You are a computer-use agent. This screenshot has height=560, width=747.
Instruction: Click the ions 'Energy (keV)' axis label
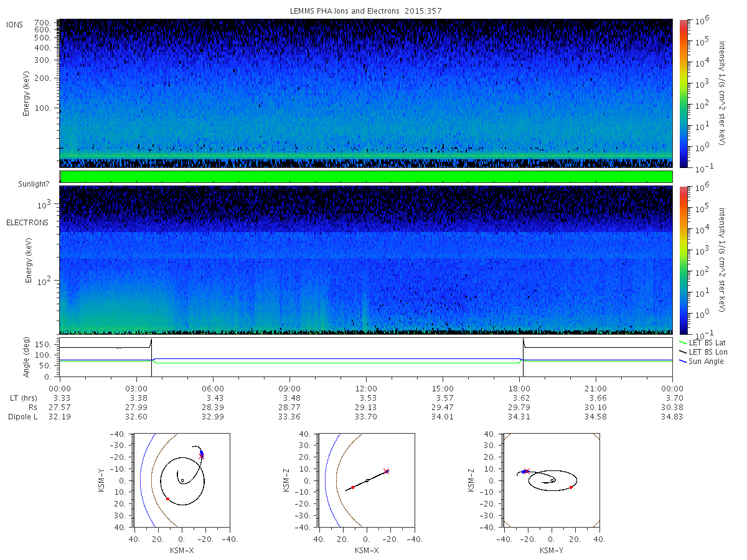click(x=27, y=93)
